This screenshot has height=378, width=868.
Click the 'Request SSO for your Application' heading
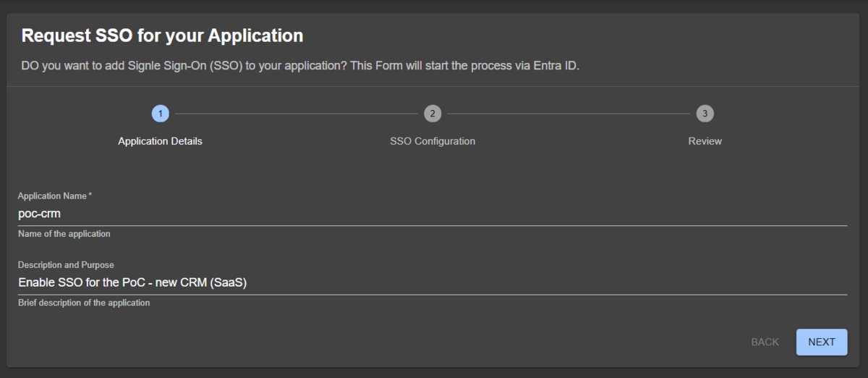[162, 35]
